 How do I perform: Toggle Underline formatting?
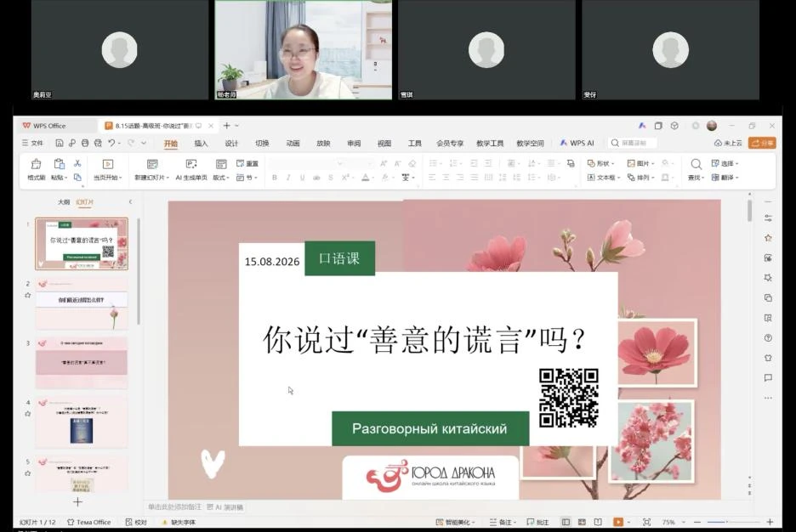pyautogui.click(x=303, y=178)
